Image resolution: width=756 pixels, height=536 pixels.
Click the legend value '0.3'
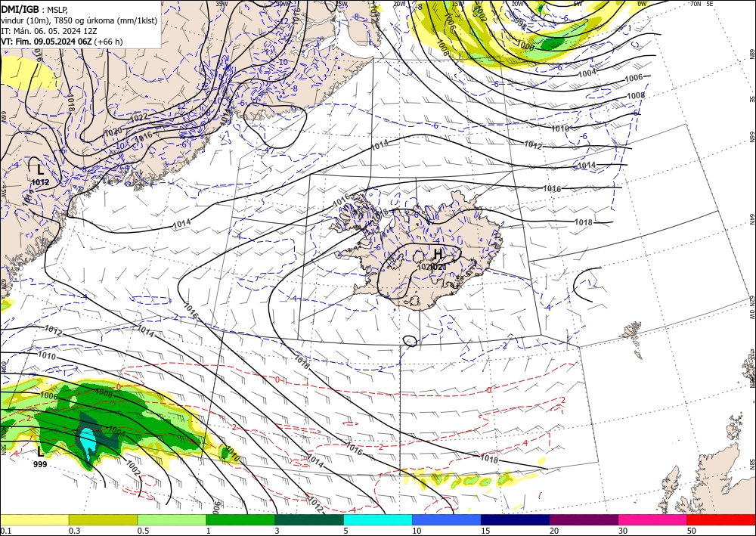pos(74,531)
